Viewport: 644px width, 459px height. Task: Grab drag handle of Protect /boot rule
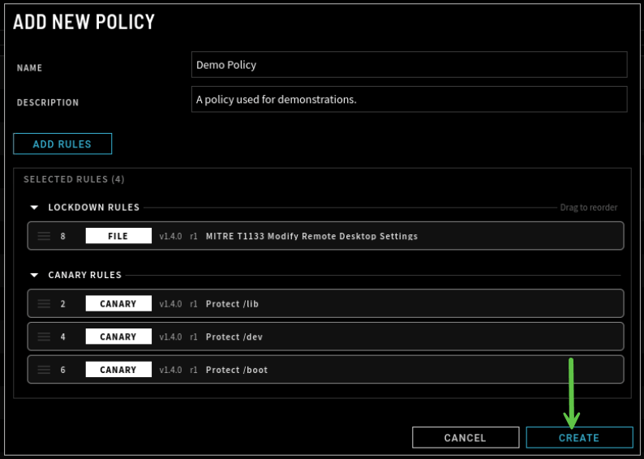click(x=44, y=369)
